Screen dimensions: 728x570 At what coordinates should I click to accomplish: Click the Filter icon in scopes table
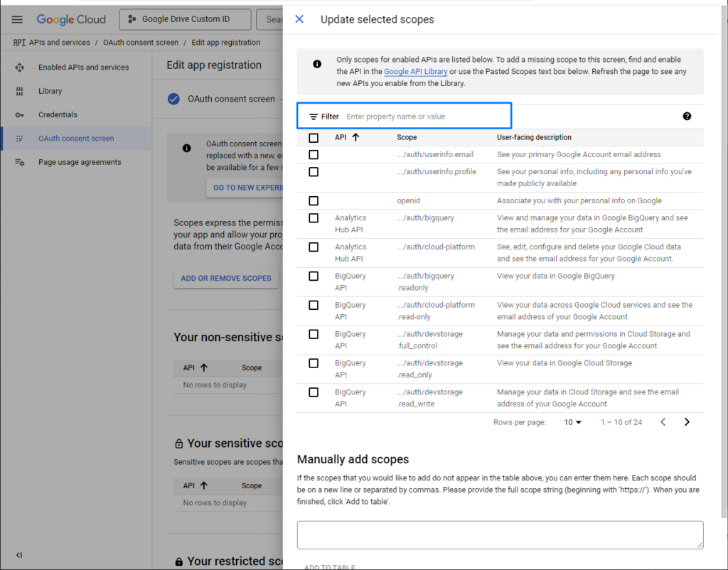coord(314,117)
